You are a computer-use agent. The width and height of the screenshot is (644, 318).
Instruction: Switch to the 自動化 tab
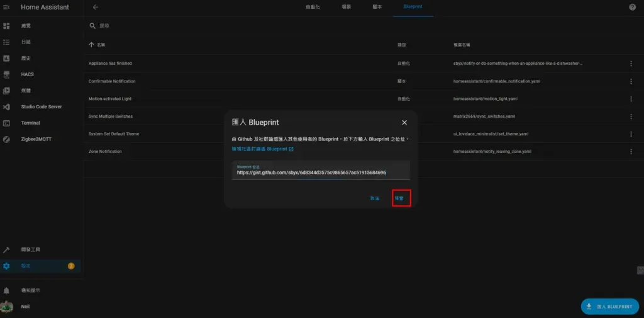313,7
